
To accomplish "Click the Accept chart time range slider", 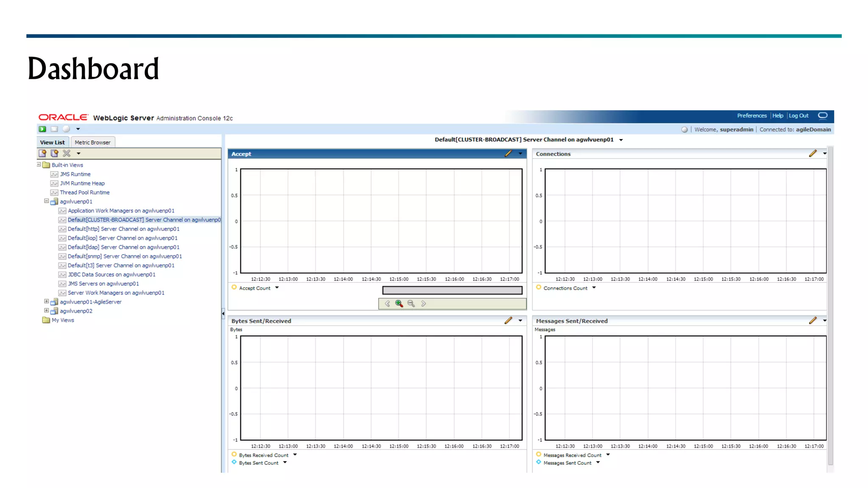I will pos(452,290).
